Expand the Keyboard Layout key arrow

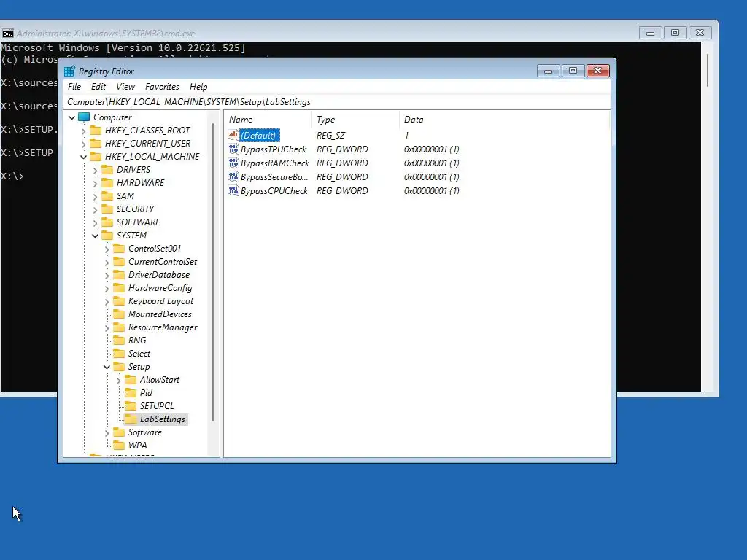pos(107,302)
